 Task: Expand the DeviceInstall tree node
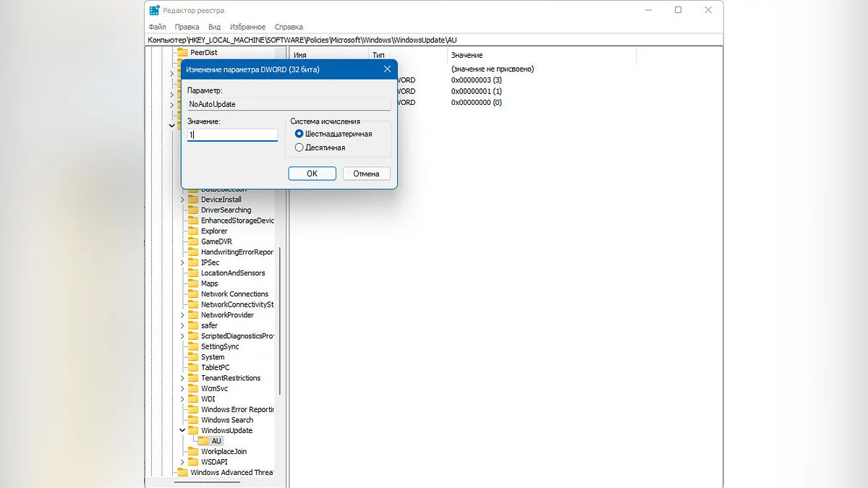click(182, 200)
